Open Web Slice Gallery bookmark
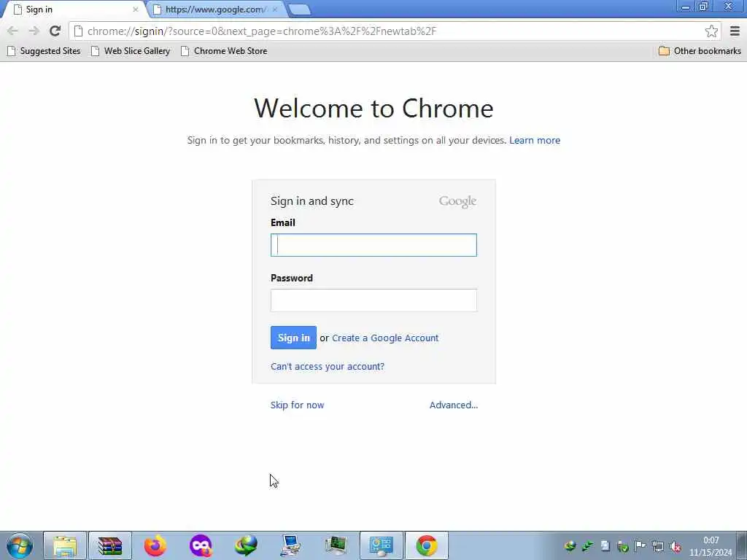 click(x=131, y=51)
